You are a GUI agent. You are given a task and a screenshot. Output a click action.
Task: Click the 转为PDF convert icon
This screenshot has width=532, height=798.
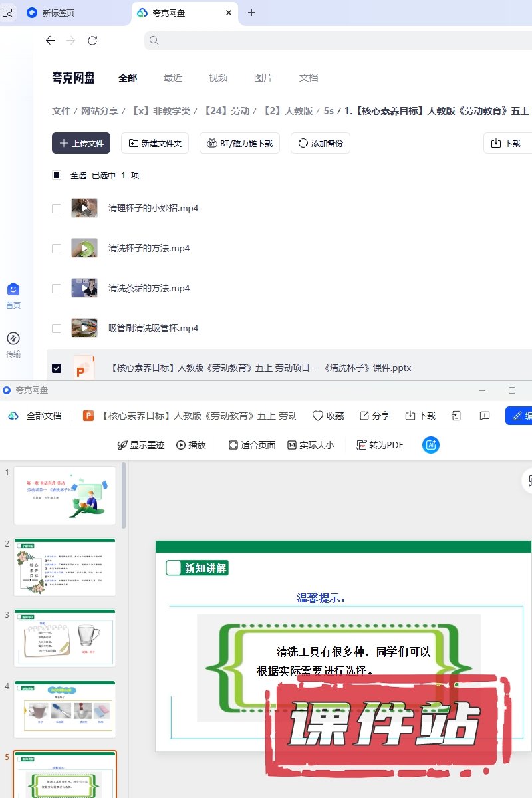tap(362, 445)
